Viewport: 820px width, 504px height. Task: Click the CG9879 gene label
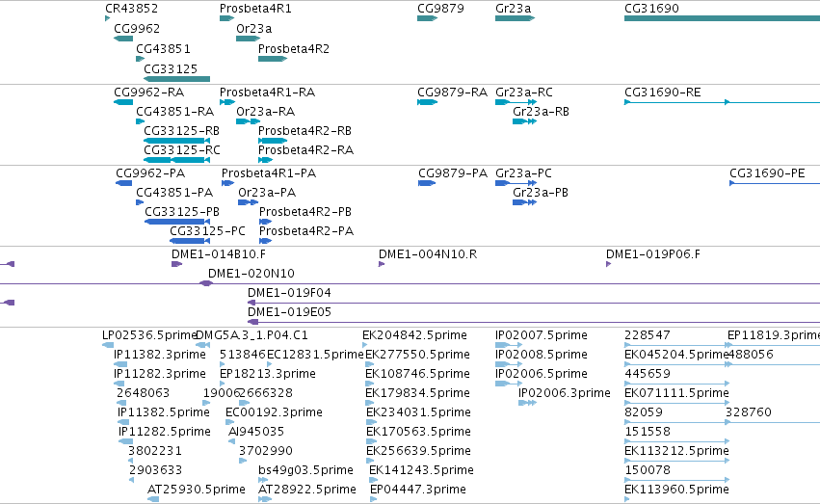tap(440, 9)
